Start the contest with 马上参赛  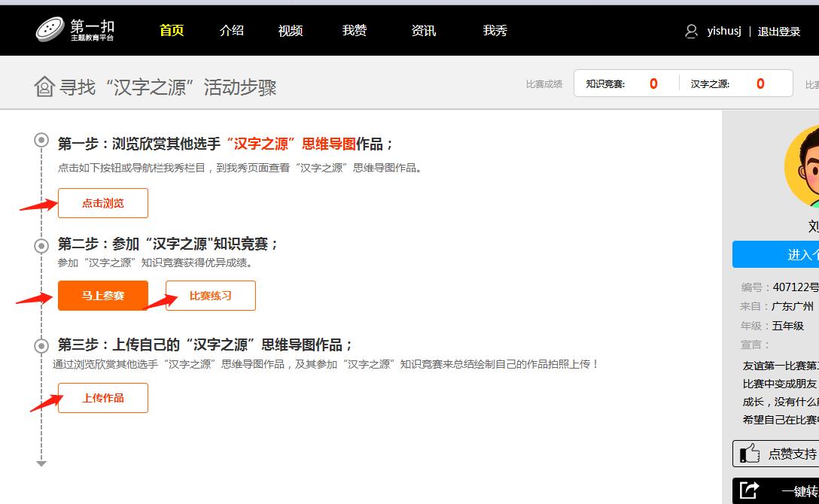(x=103, y=296)
